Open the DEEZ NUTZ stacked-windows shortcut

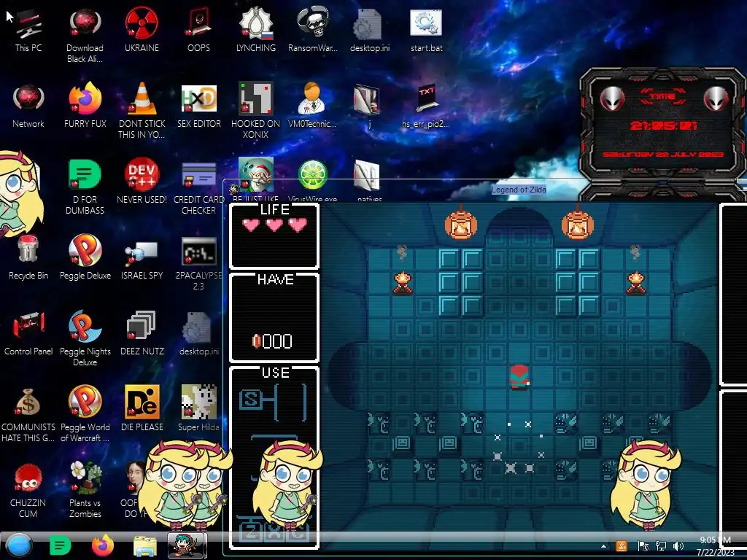142,333
